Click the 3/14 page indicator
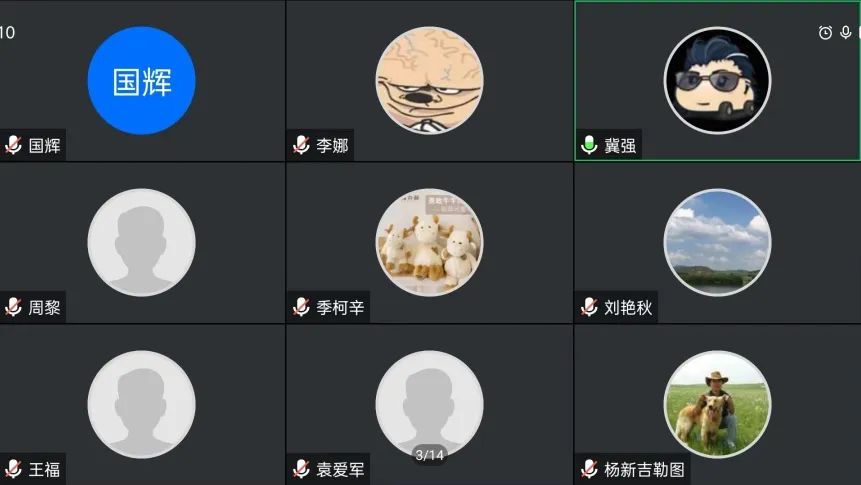Image resolution: width=861 pixels, height=485 pixels. pos(429,455)
